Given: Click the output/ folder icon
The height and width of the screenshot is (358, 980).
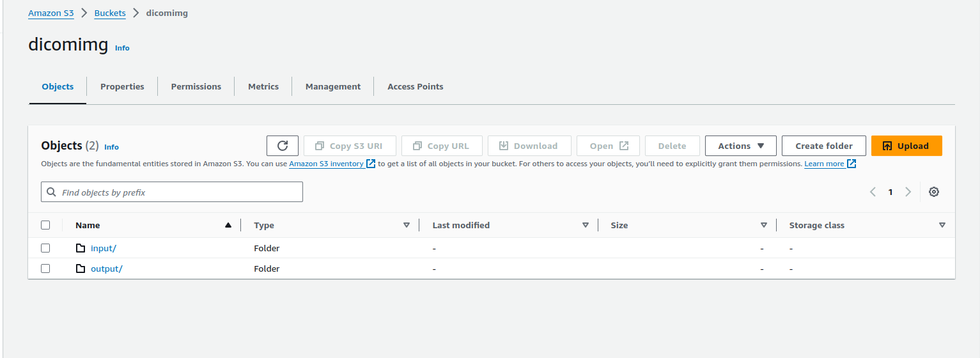Looking at the screenshot, I should pyautogui.click(x=81, y=268).
